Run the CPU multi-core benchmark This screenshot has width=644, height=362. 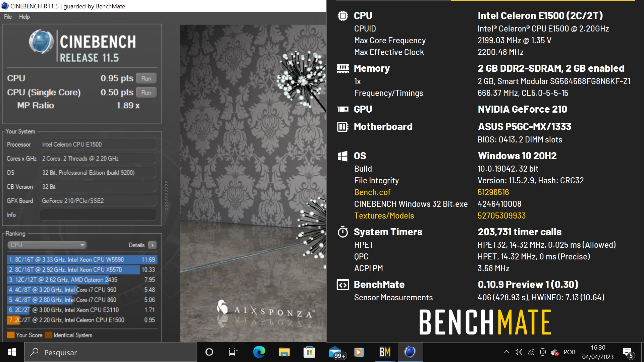(146, 78)
